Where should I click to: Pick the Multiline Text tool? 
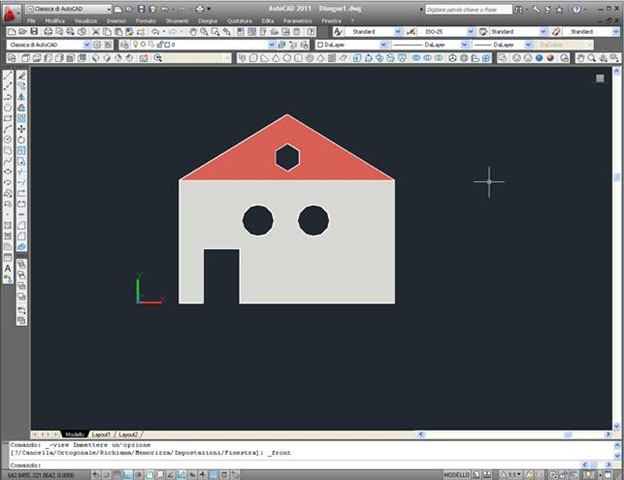point(8,268)
